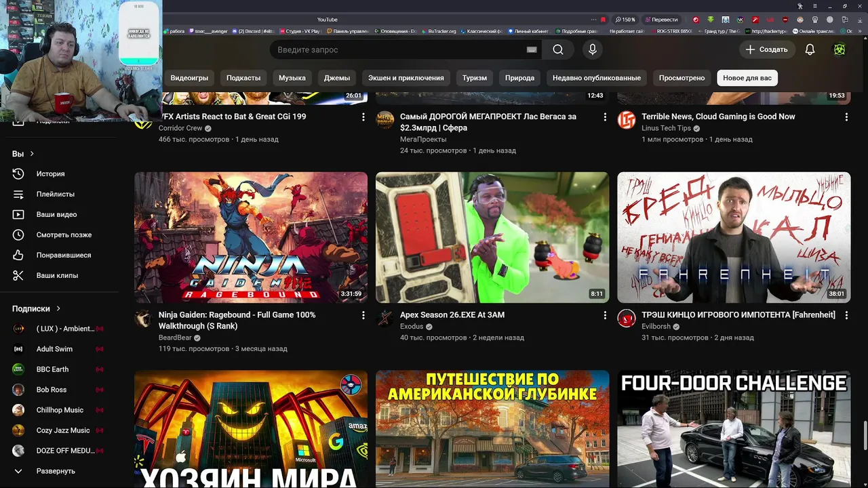Screen dimensions: 868x488
Task: Play the Путешествие по американской глубинке thumbnail
Action: click(492, 429)
